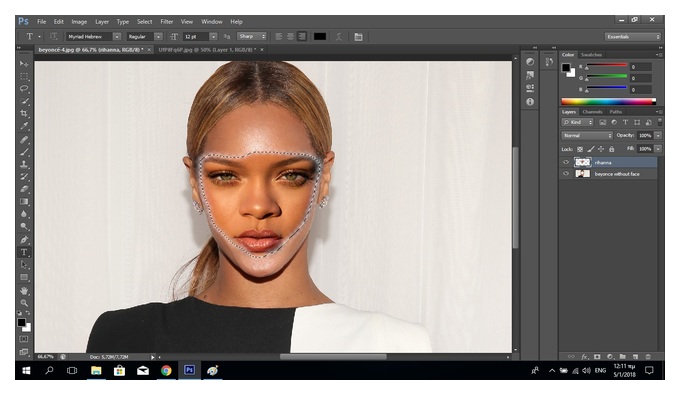Viewport: 680px width, 395px height.
Task: Select the Pen tool
Action: (24, 240)
